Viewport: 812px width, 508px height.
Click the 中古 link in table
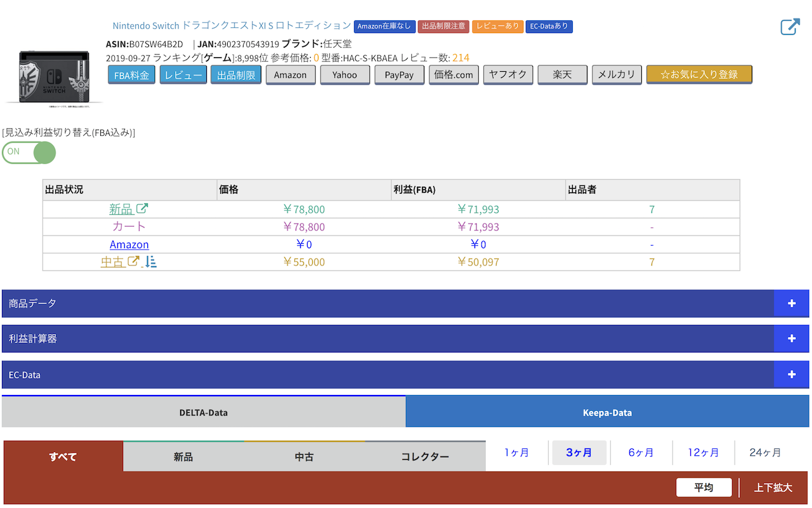coord(113,262)
